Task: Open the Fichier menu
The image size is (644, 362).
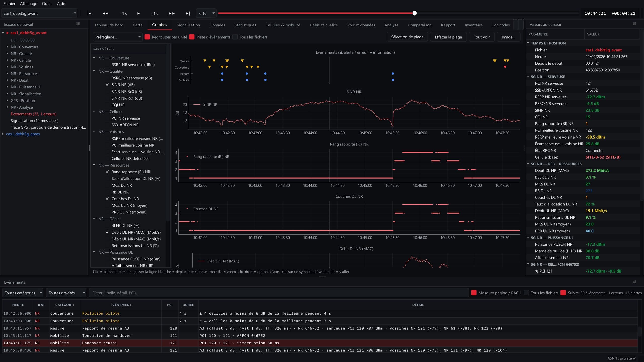Action: tap(9, 4)
